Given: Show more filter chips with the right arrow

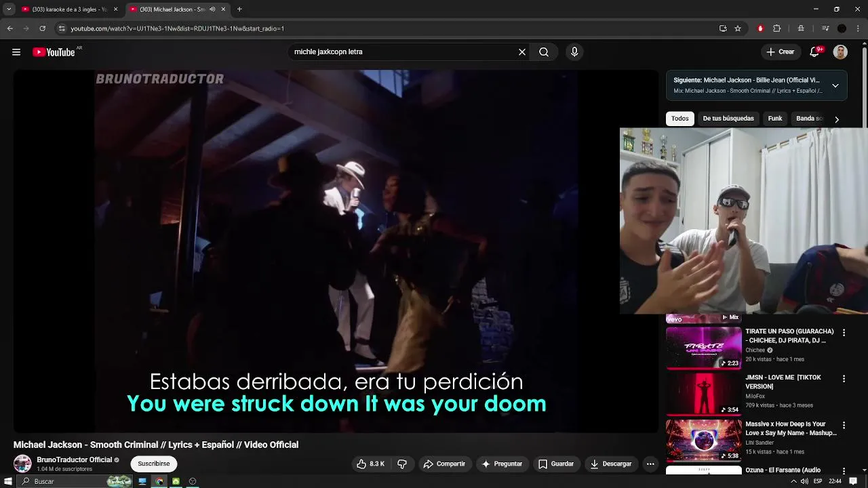Looking at the screenshot, I should (837, 119).
